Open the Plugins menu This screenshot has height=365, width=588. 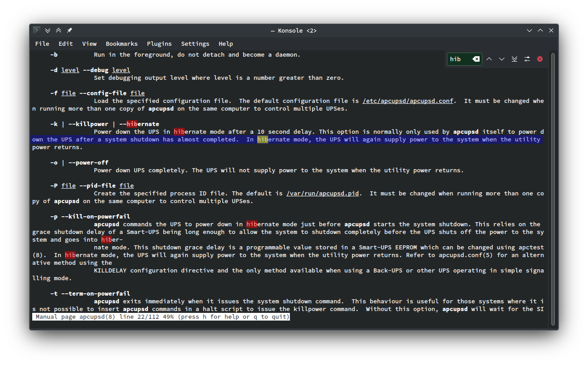coord(159,44)
